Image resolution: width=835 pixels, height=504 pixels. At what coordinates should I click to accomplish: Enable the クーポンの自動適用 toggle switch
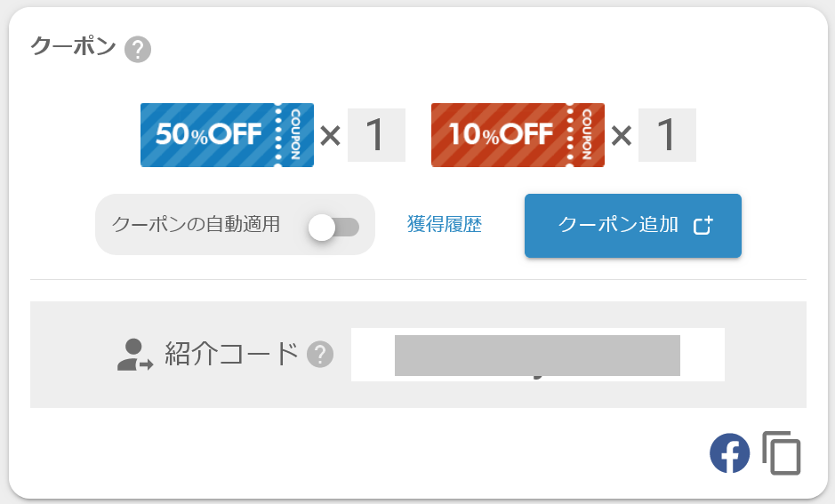(x=333, y=227)
